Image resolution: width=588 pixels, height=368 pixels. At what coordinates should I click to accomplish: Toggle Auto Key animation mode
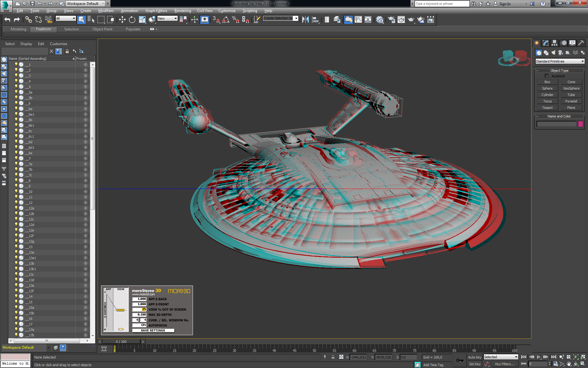coord(474,357)
